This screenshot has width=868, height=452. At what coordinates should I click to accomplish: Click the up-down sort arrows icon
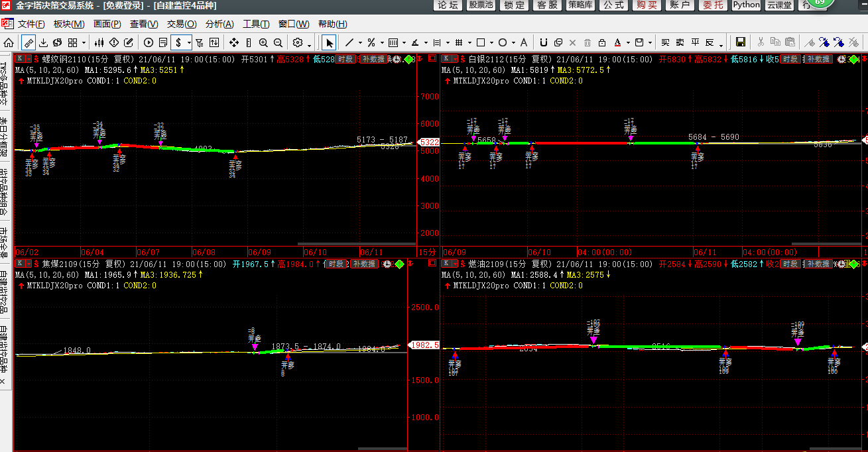click(214, 42)
